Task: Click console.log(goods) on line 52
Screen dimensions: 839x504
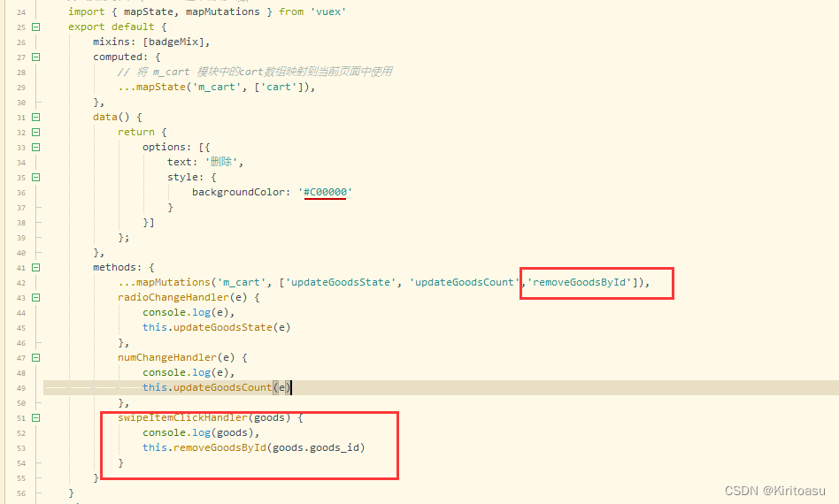Action: (198, 433)
